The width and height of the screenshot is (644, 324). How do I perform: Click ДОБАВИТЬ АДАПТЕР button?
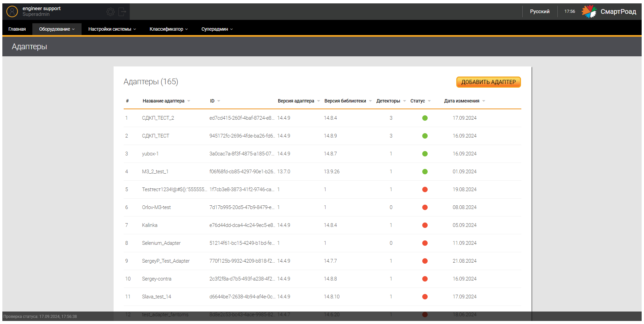489,82
